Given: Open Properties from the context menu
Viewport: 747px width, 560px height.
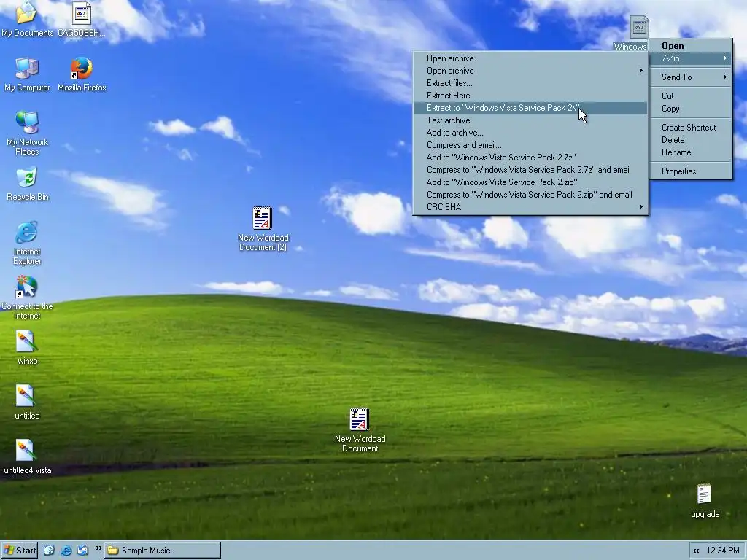Looking at the screenshot, I should [x=690, y=171].
